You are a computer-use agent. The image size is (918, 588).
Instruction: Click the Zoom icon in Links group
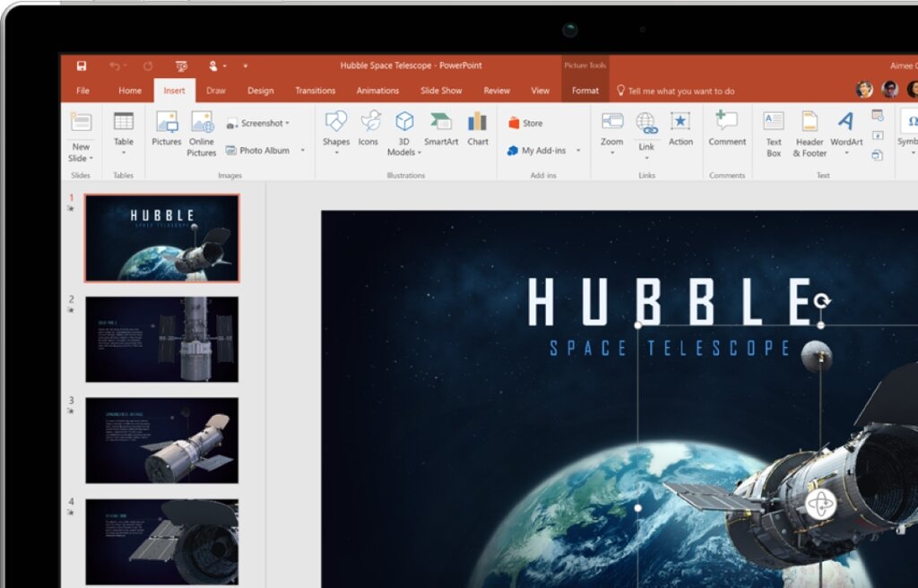(x=611, y=121)
